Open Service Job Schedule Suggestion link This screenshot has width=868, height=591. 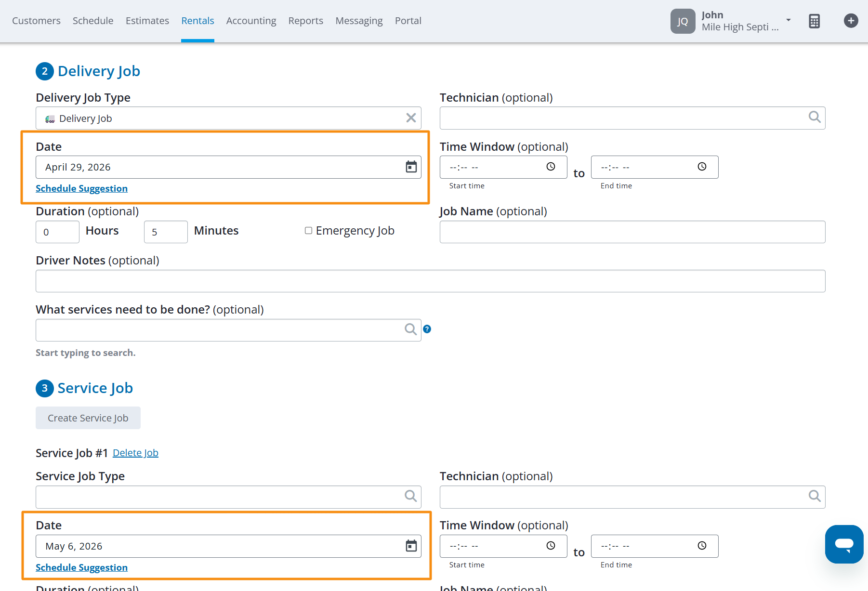[x=81, y=567]
